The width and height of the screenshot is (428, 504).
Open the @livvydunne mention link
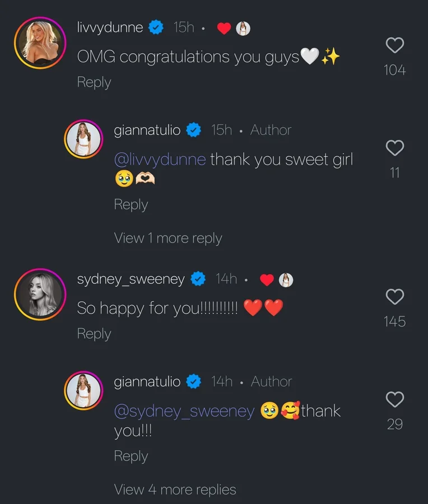(160, 160)
